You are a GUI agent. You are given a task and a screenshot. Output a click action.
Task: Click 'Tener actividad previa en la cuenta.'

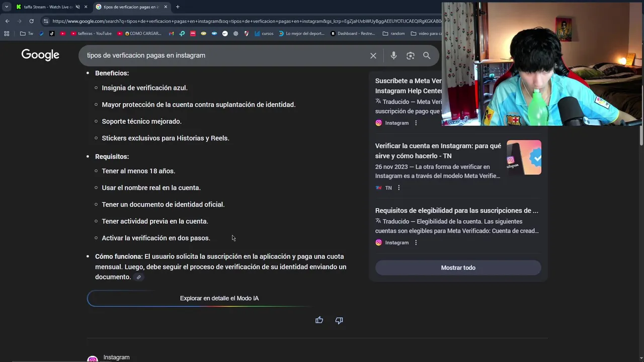(x=155, y=221)
